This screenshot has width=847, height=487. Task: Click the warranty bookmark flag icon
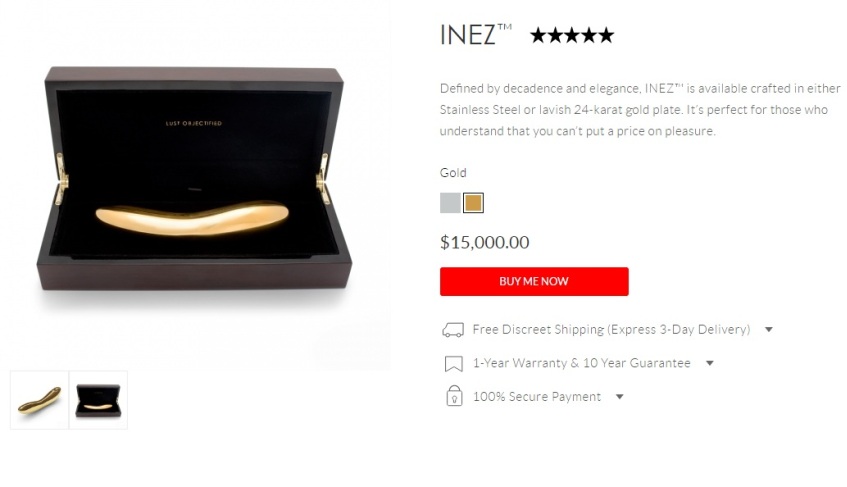click(453, 364)
